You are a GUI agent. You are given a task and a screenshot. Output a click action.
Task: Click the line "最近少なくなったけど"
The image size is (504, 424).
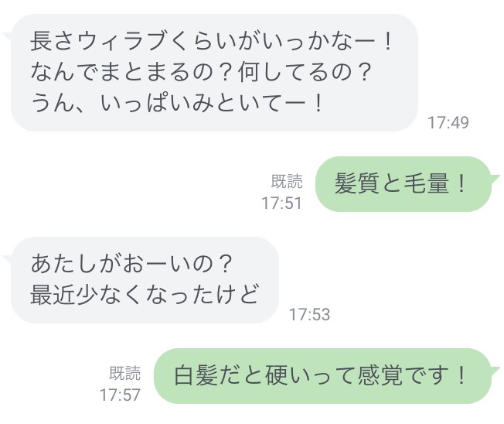coord(144,295)
